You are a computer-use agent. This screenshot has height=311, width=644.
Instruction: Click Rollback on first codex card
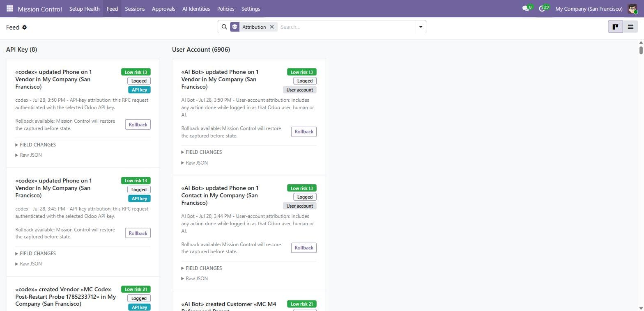[x=138, y=125]
